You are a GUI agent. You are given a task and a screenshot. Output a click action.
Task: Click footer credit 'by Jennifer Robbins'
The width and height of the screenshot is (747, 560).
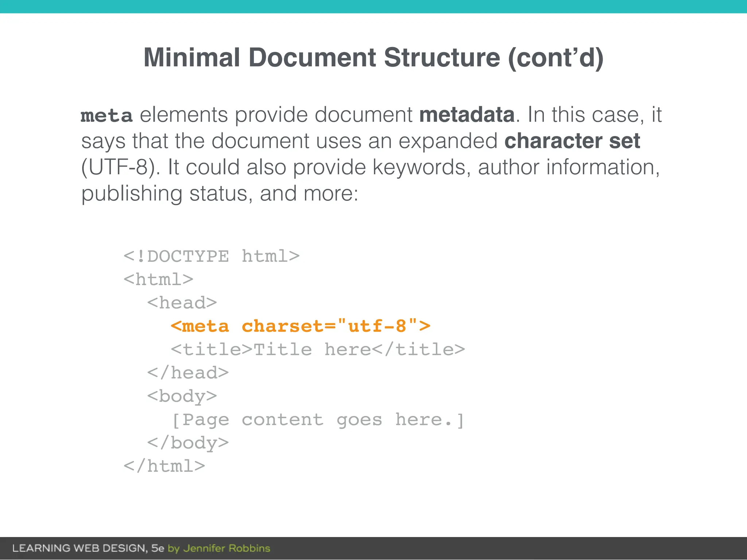[x=219, y=549]
